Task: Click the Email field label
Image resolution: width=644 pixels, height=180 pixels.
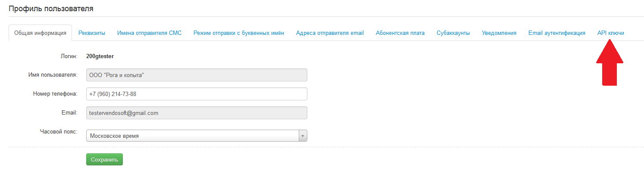Action: (x=69, y=112)
